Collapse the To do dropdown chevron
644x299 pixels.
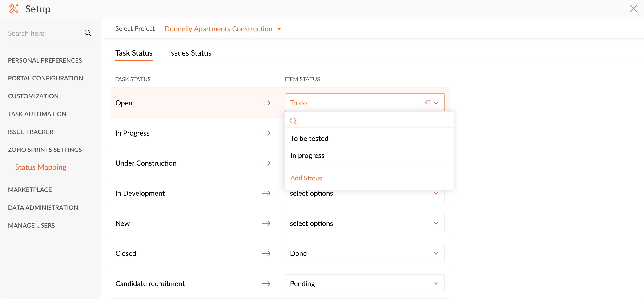(436, 103)
